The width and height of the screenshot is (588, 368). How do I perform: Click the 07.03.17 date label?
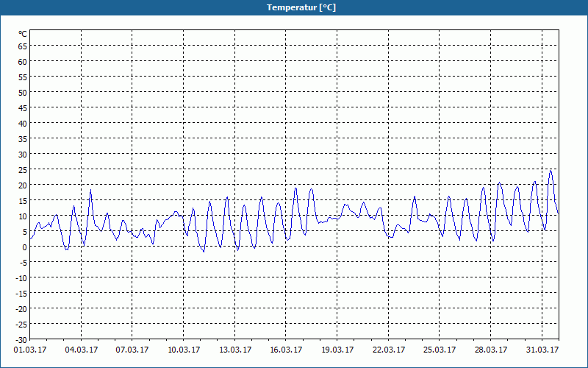[x=132, y=350]
